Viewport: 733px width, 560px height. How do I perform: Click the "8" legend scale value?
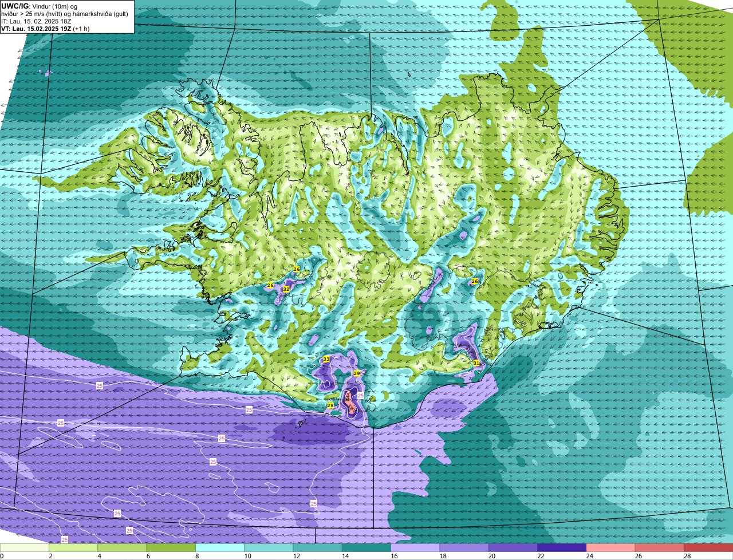coord(197,556)
